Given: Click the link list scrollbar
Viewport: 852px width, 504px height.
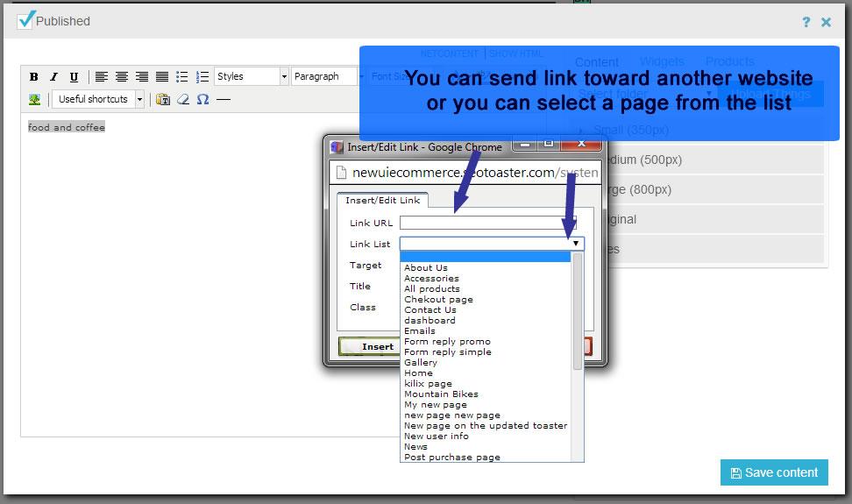Looking at the screenshot, I should (x=578, y=312).
